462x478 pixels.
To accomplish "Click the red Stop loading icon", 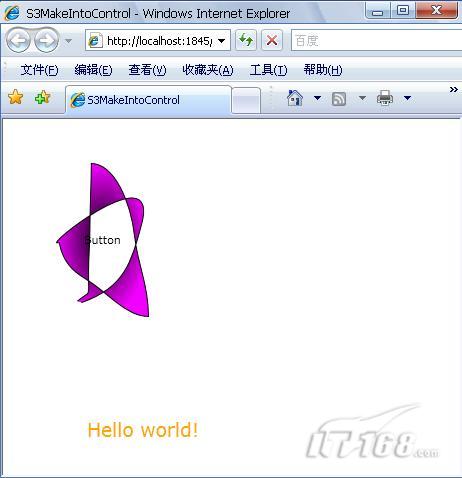I will (x=272, y=40).
